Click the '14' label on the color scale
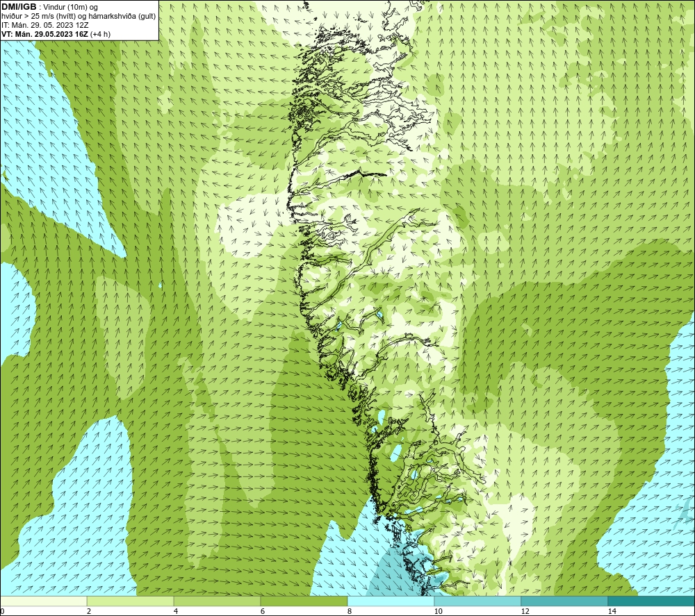This screenshot has height=616, width=695. (x=612, y=612)
